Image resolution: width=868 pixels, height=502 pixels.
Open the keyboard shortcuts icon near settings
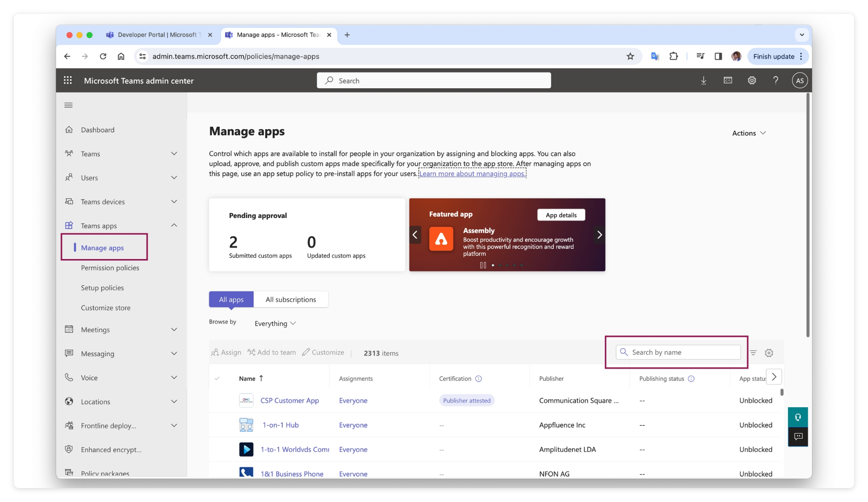728,80
